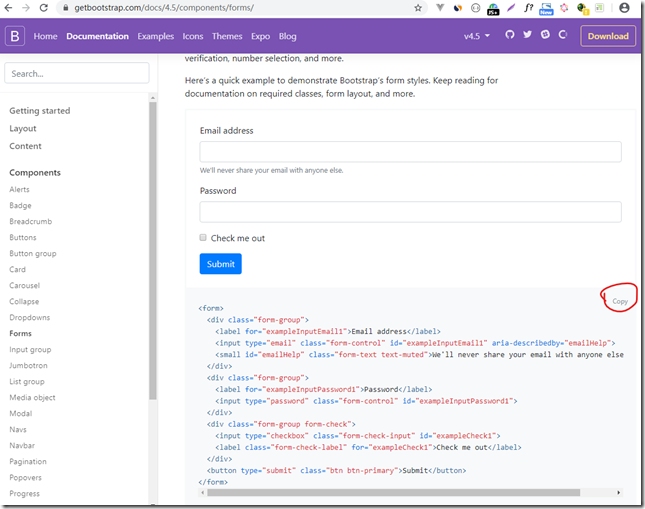The image size is (645, 509).
Task: Click the browser address bar URL
Action: [x=164, y=8]
